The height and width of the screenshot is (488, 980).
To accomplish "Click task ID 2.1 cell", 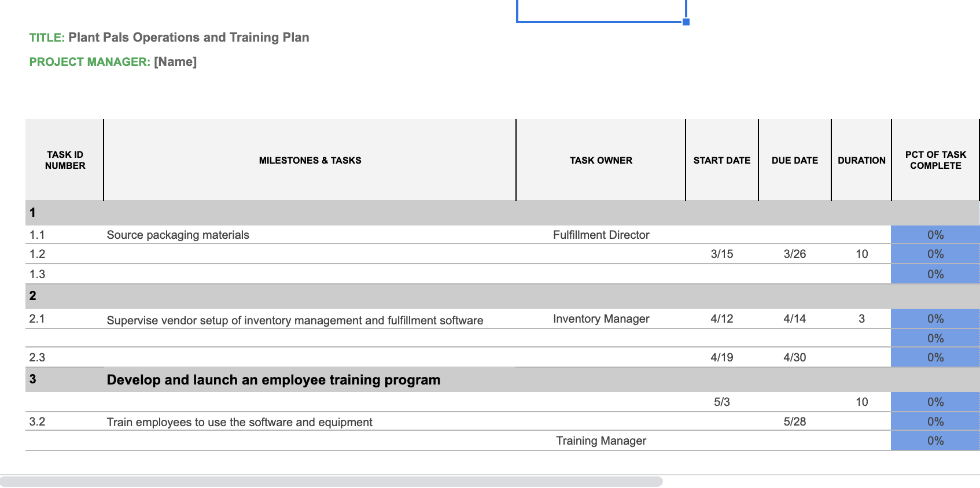I will (65, 319).
